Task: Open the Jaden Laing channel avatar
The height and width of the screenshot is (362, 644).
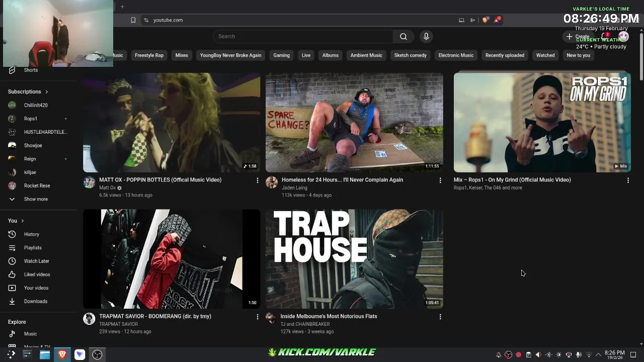Action: pyautogui.click(x=272, y=183)
